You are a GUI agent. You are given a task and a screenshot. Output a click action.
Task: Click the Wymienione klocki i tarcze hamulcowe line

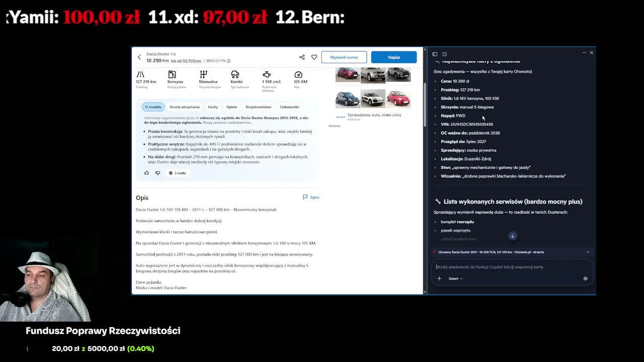177,232
